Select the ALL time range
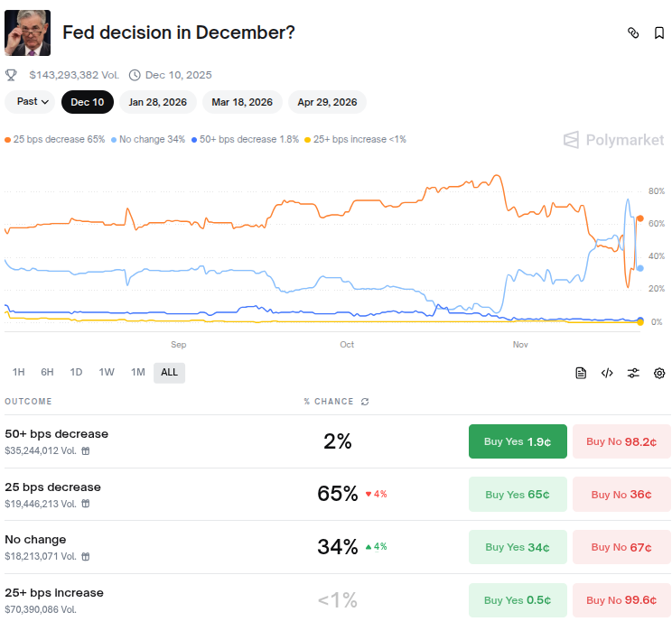The width and height of the screenshot is (672, 640). 169,372
